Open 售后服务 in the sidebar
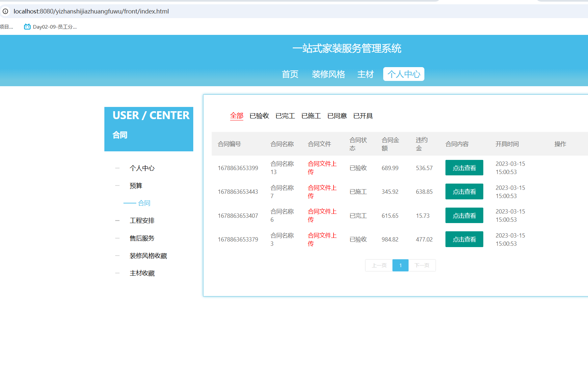 click(142, 238)
